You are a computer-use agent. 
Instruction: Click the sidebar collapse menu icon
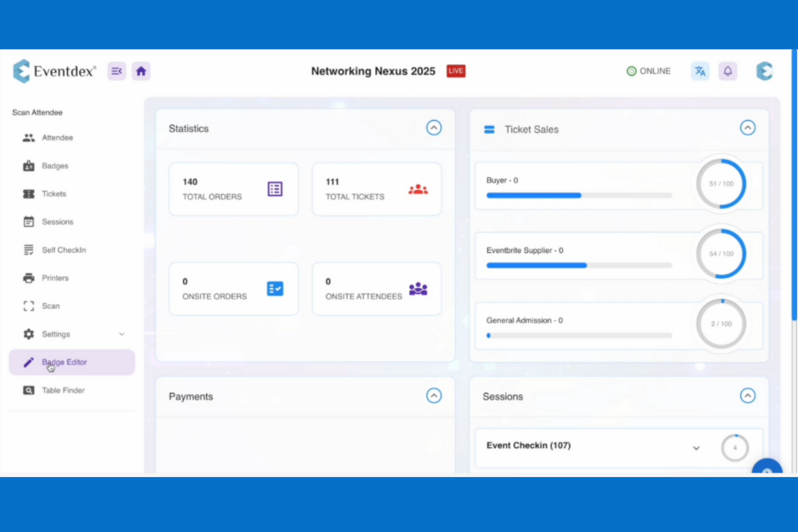[116, 71]
